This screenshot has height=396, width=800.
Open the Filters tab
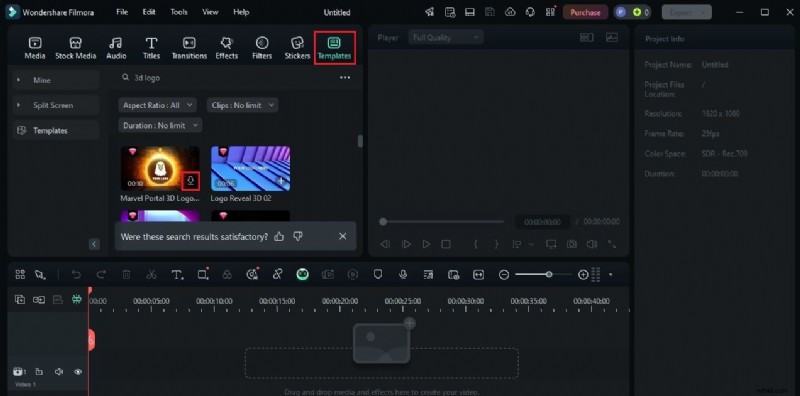coord(262,48)
